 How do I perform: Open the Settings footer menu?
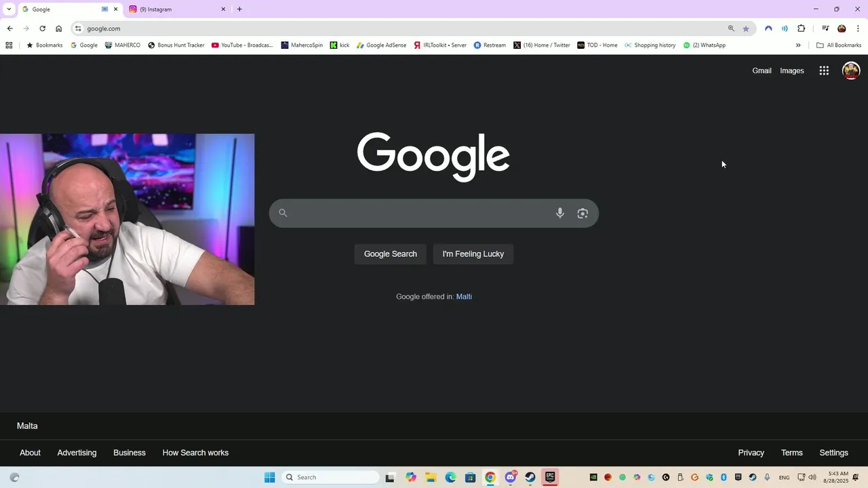tap(833, 453)
